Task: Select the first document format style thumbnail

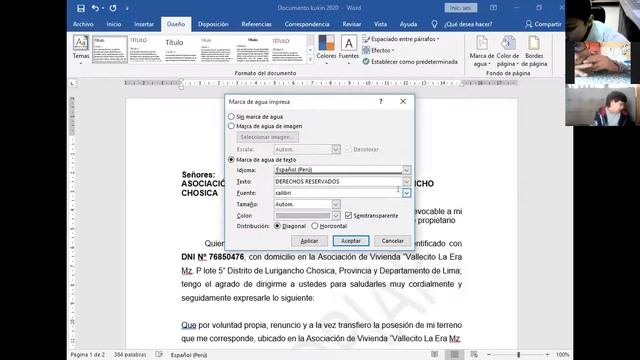Action: point(110,49)
